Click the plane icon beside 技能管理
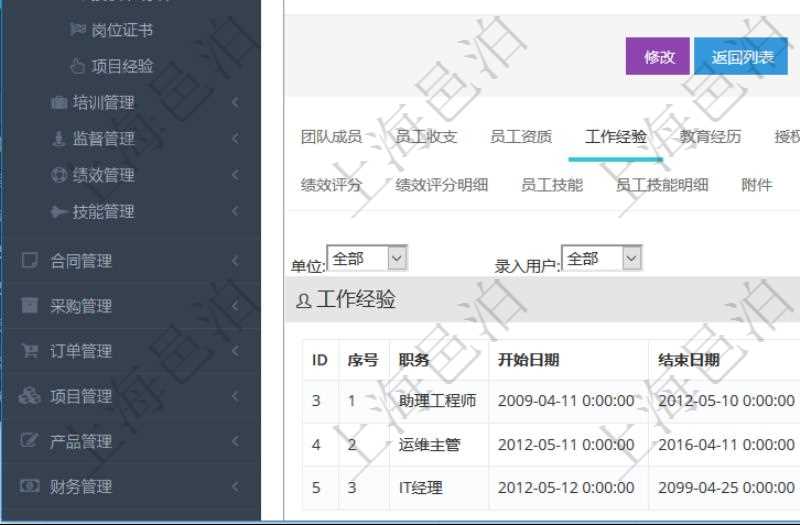 59,211
